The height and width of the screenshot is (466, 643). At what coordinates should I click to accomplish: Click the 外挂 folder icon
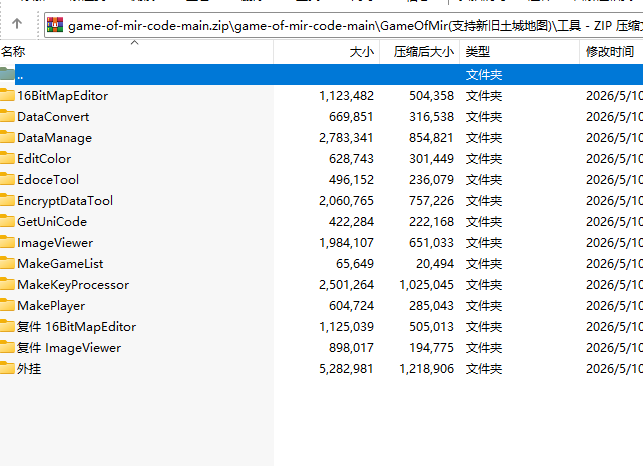(7, 368)
